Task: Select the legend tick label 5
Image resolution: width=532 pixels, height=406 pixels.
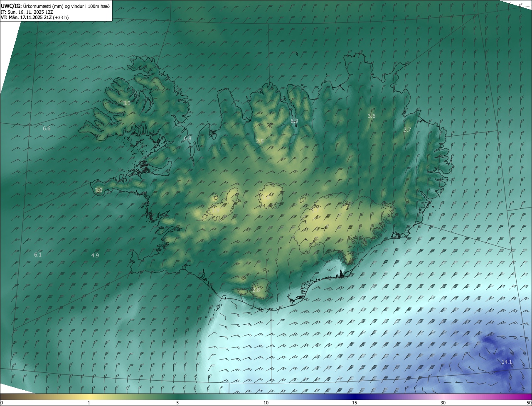Action: (x=177, y=403)
